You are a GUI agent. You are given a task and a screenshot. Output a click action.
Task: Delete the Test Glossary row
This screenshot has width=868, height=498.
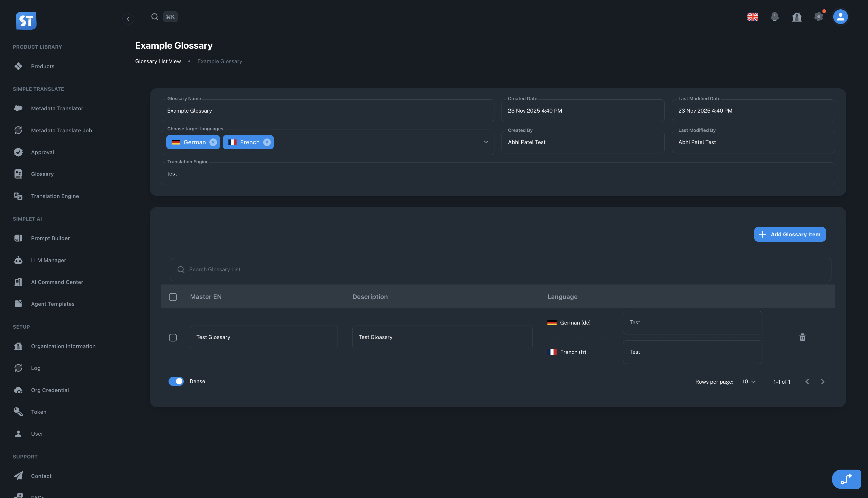[x=802, y=337]
